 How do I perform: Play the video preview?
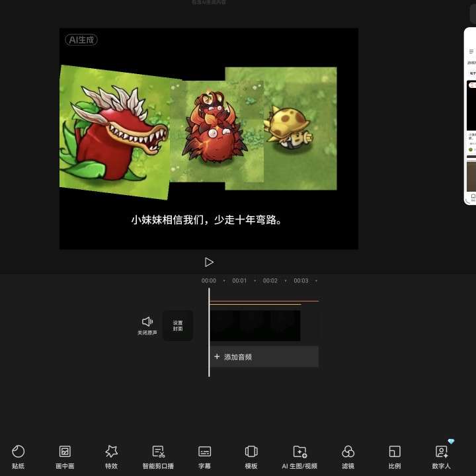point(209,262)
